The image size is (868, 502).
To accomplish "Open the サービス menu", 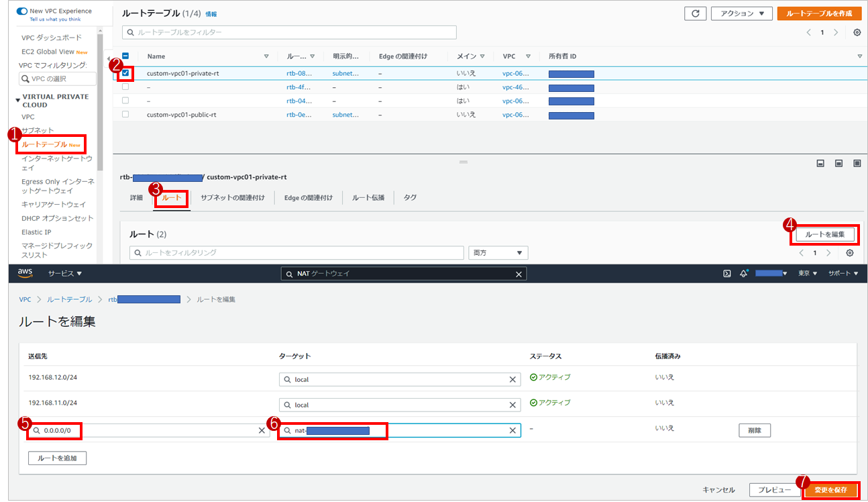I will (x=65, y=274).
